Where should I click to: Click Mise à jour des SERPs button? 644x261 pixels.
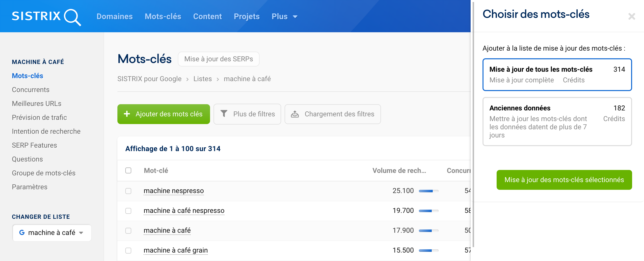218,59
